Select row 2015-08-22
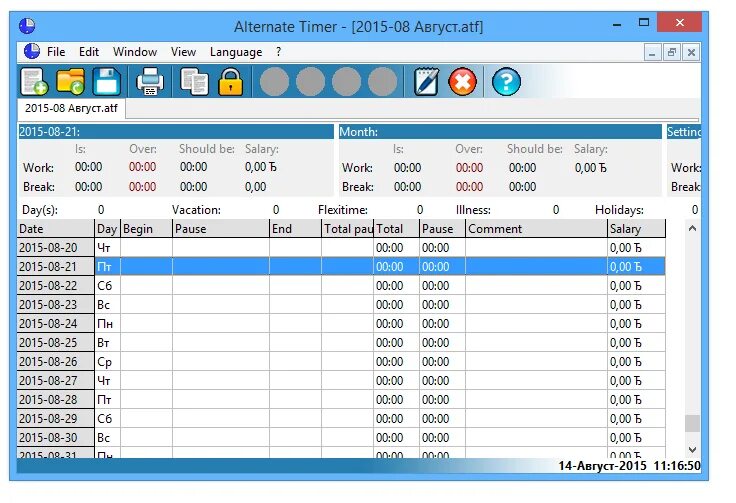This screenshot has width=736, height=503. pos(341,286)
